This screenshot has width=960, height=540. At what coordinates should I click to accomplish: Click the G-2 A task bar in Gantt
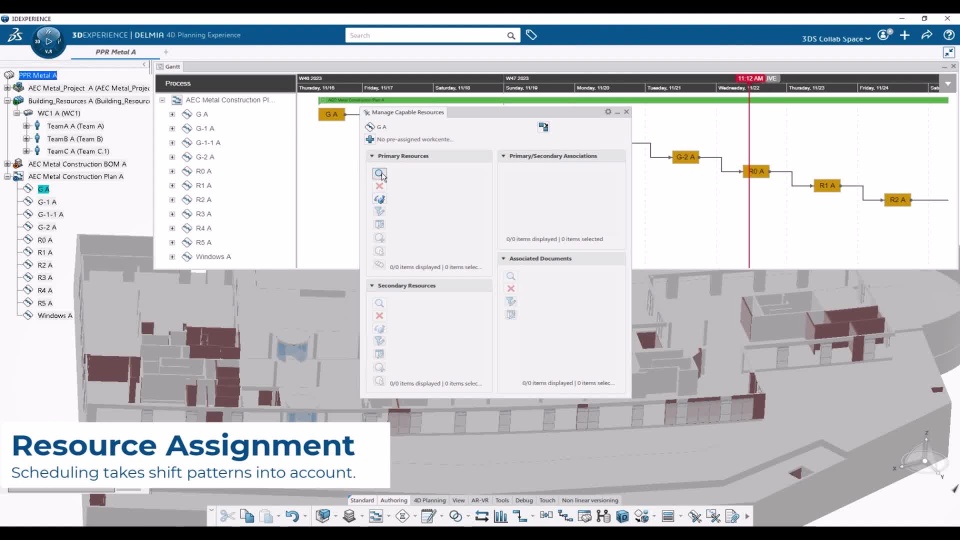tap(685, 157)
